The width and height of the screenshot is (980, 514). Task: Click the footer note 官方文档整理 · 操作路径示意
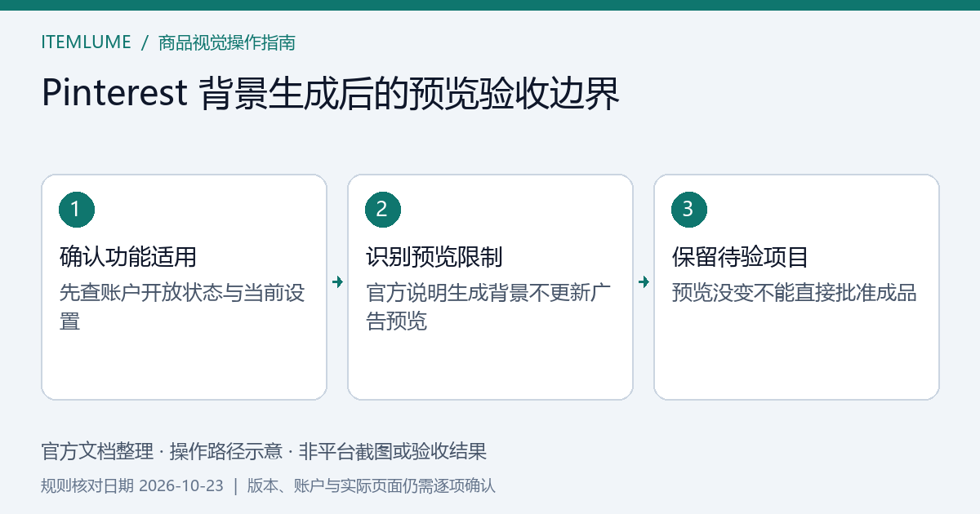(162, 451)
